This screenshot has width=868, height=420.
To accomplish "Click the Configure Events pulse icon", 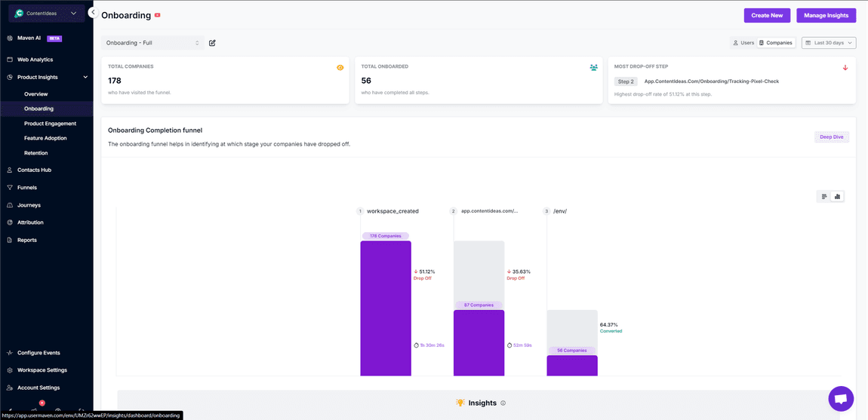I will 10,353.
